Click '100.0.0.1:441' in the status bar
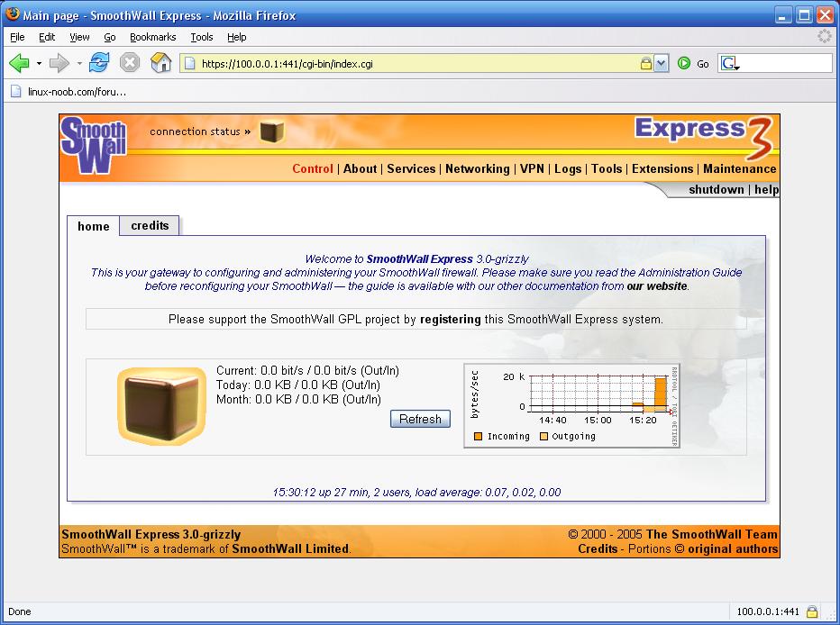This screenshot has width=840, height=625. [768, 611]
